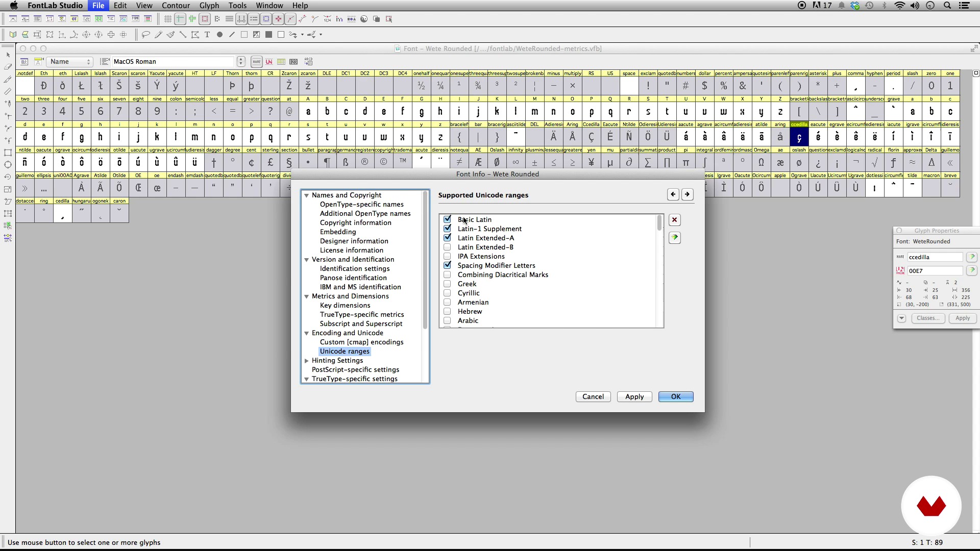Uncheck Basic Latin range
Image resolution: width=980 pixels, height=551 pixels.
tap(448, 219)
